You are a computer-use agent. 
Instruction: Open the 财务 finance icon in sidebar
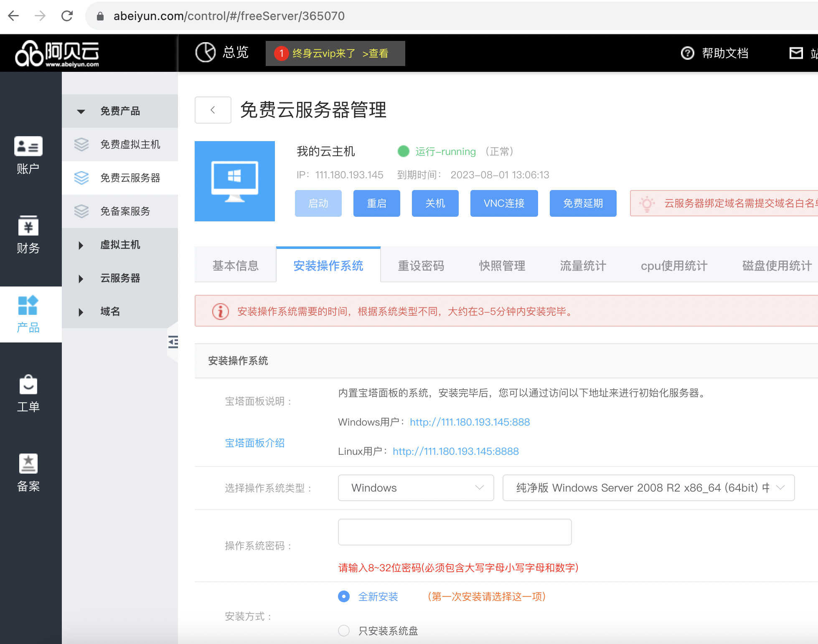pyautogui.click(x=28, y=226)
